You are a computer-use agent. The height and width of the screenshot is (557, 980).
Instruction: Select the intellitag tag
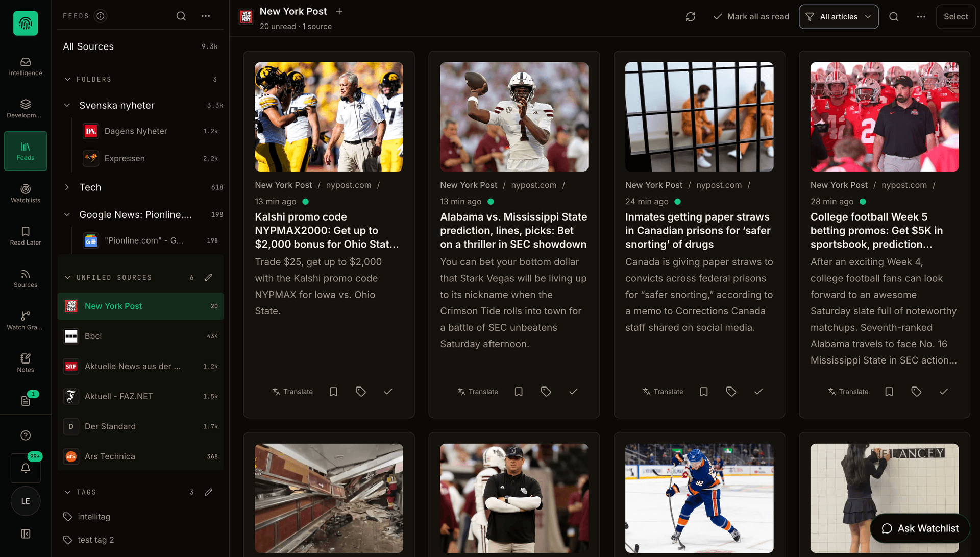click(x=93, y=517)
